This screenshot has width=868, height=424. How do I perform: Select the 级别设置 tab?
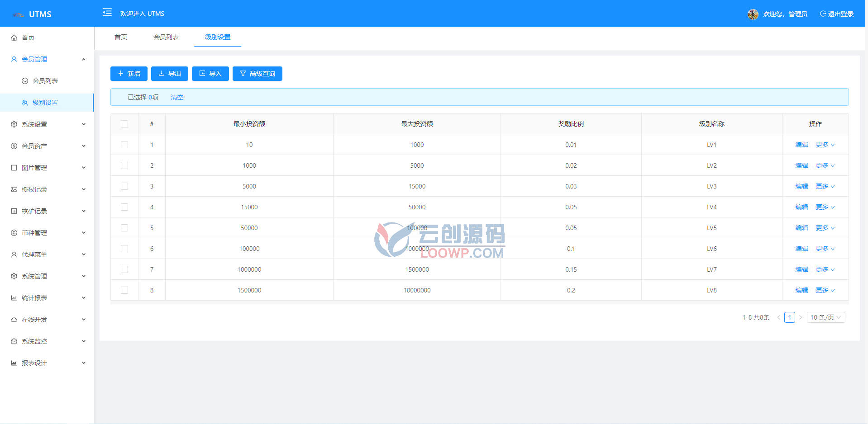(x=218, y=37)
